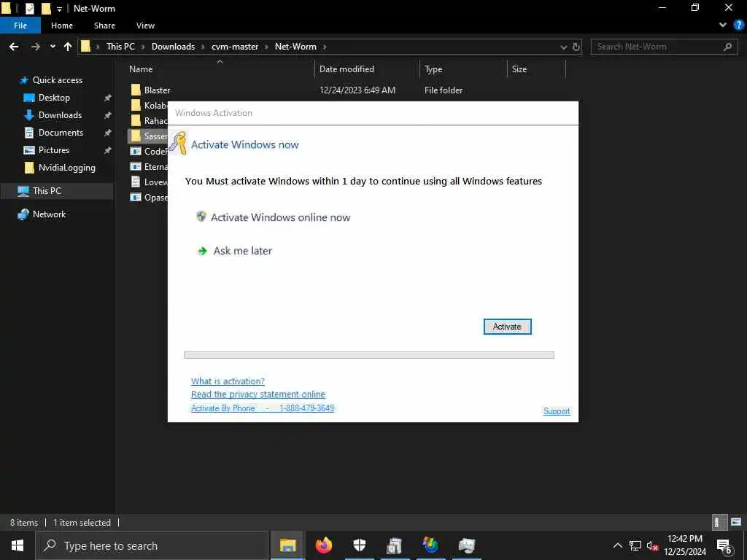
Task: Open the address bar history dropdown
Action: 564,47
